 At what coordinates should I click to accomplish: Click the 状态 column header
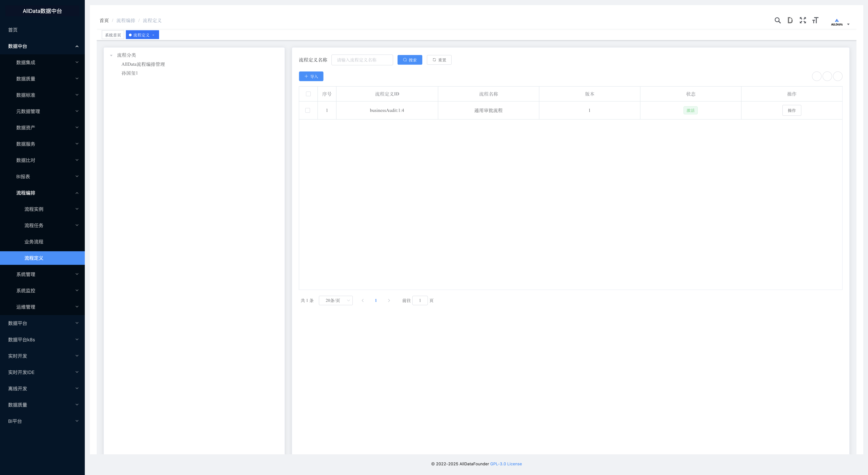690,94
